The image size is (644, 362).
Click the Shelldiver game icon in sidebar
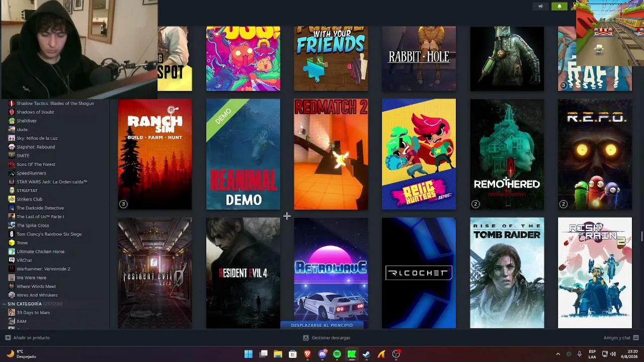[12, 121]
